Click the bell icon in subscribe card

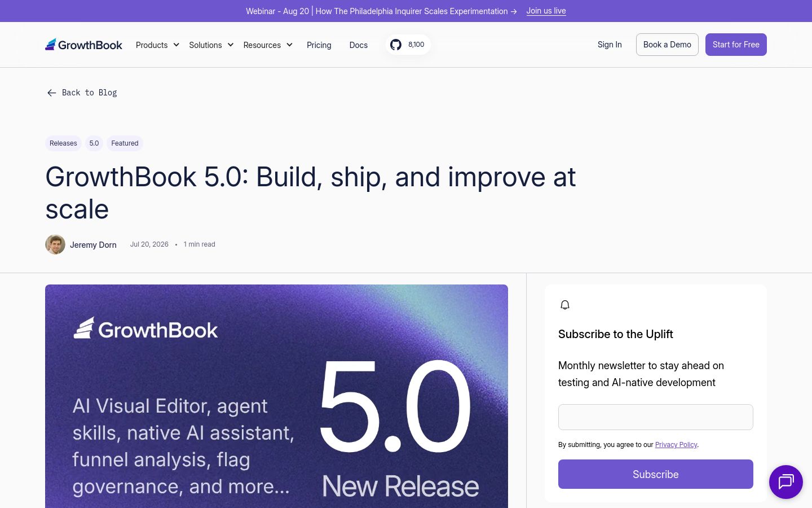(565, 305)
